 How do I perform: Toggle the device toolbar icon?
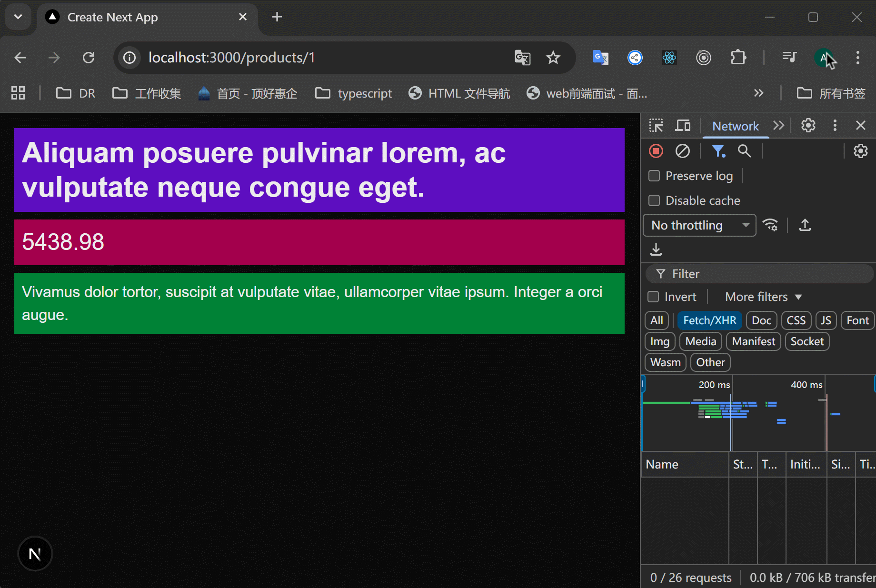[683, 126]
